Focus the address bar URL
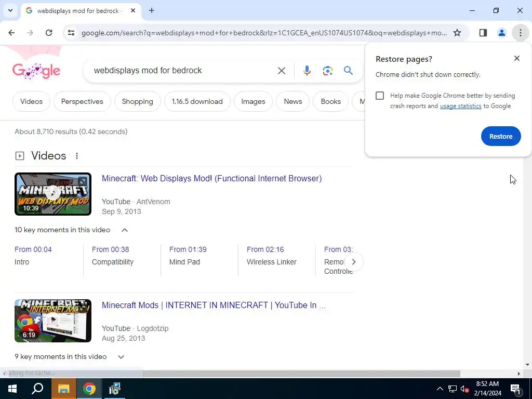The image size is (532, 399). point(264,33)
